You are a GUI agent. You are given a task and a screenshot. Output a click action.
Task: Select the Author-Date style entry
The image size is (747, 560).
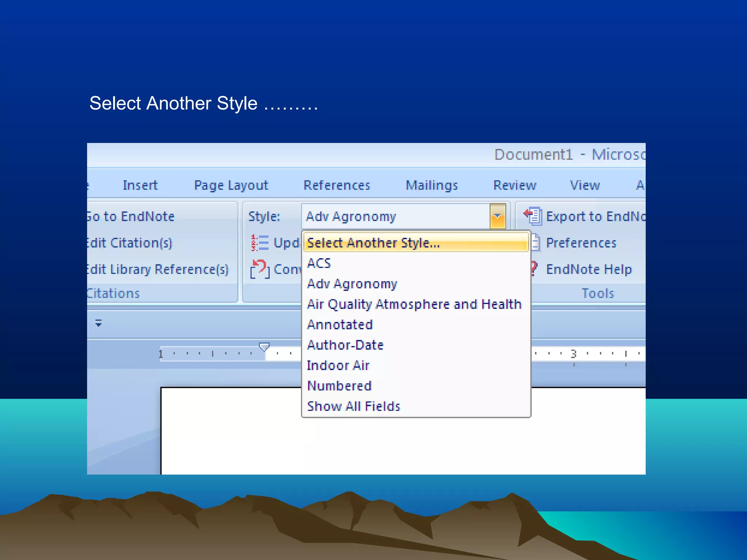click(345, 345)
